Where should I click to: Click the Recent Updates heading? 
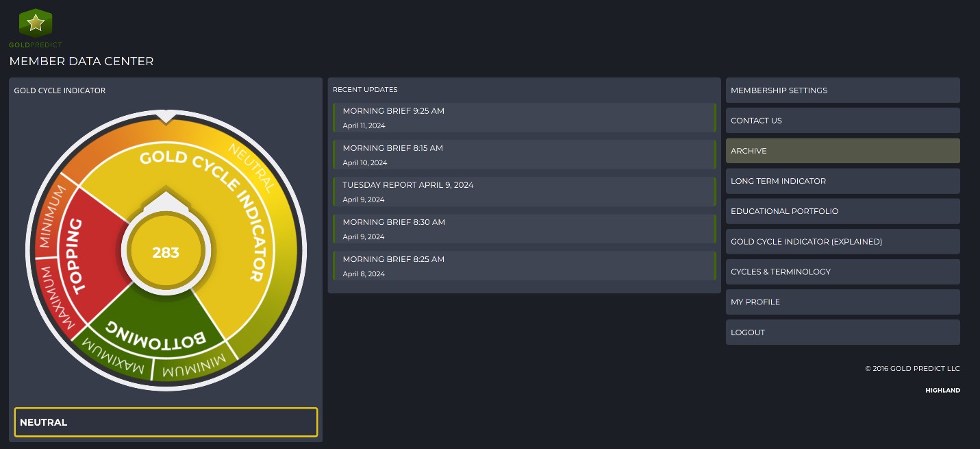click(365, 90)
